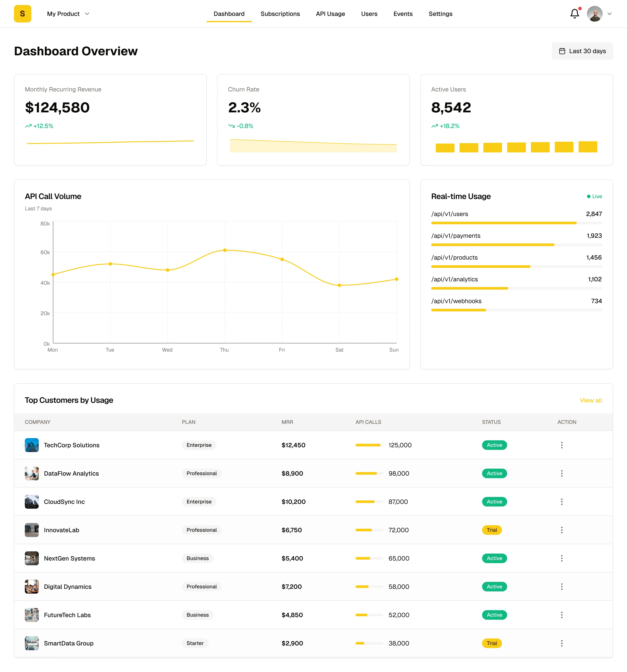Open actions menu for TechCorp Solutions
The width and height of the screenshot is (627, 672).
(561, 445)
